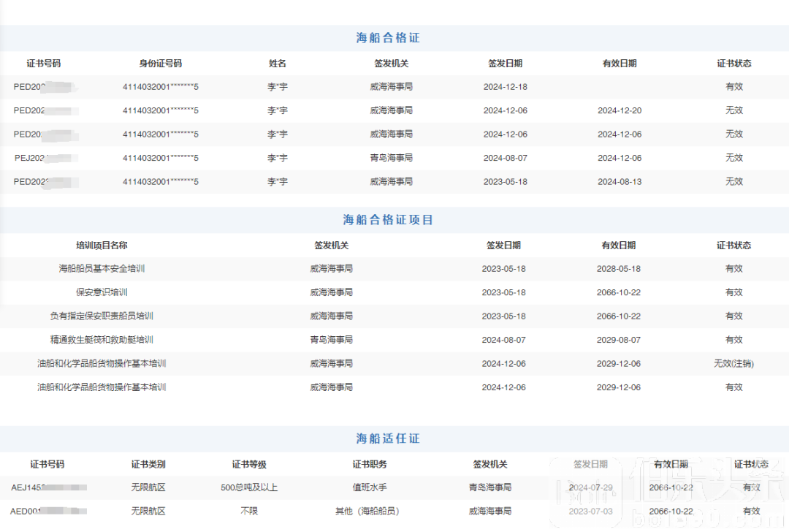789x532 pixels.
Task: Select the valid date 2024-12-20 cell
Action: [620, 111]
